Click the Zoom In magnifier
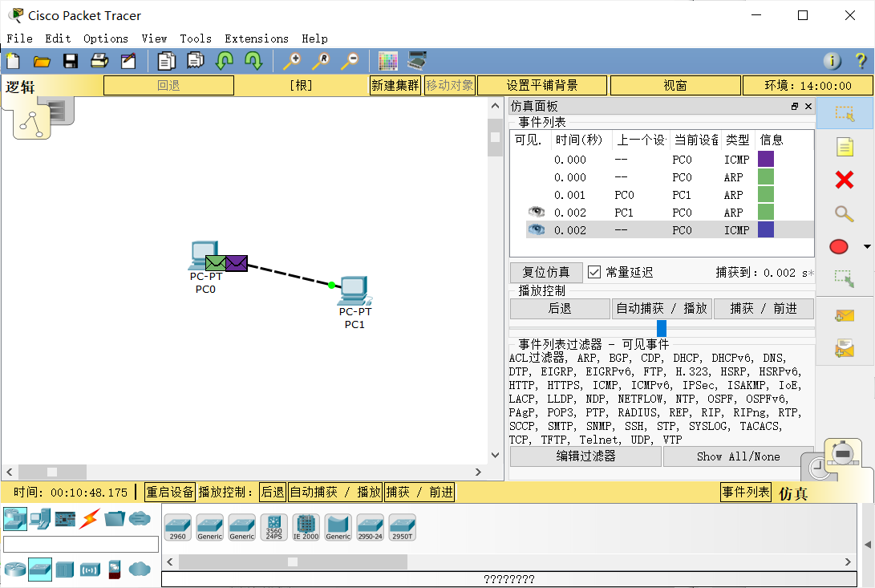Image resolution: width=875 pixels, height=588 pixels. pos(292,61)
